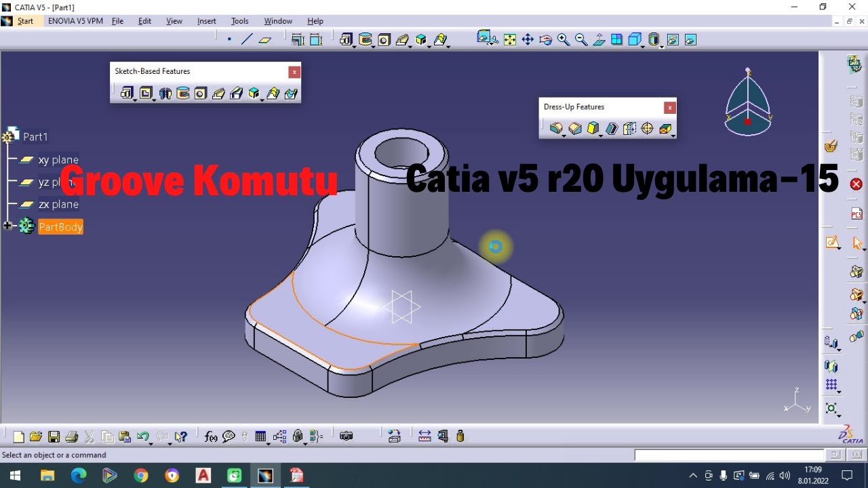Select the Chamfer tool in Dress-Up Features
The width and height of the screenshot is (868, 488).
(x=575, y=128)
